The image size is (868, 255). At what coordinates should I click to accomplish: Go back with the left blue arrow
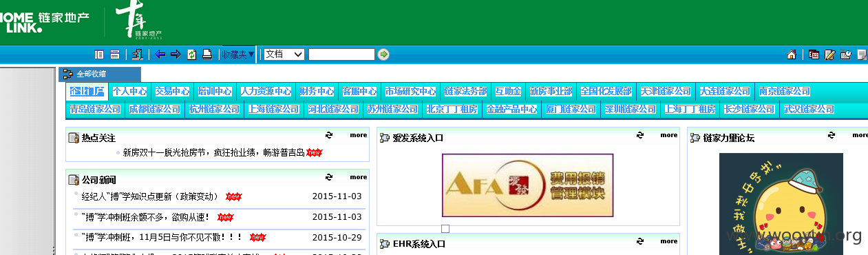[160, 54]
